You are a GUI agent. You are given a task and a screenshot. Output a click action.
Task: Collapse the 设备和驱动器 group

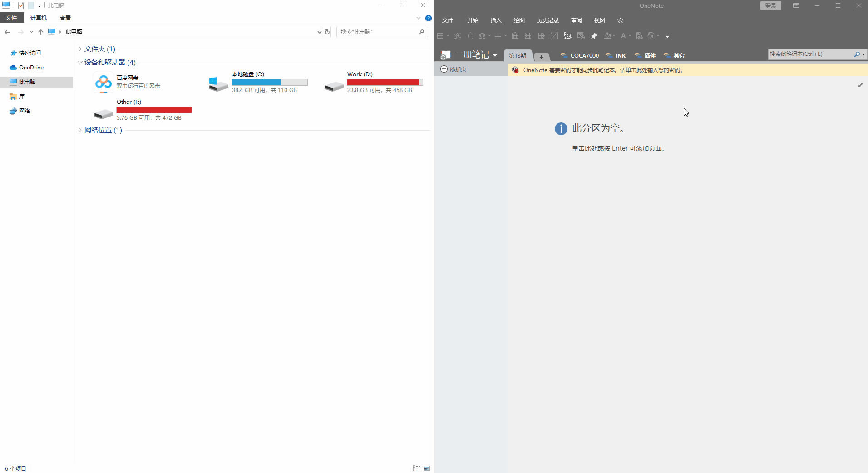point(80,62)
